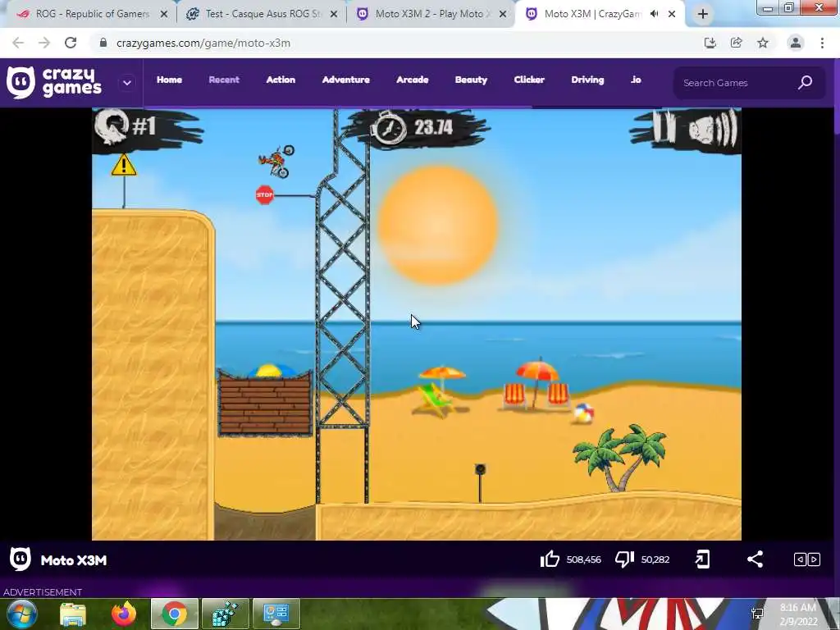Open the control panel taskbar app

click(x=276, y=614)
